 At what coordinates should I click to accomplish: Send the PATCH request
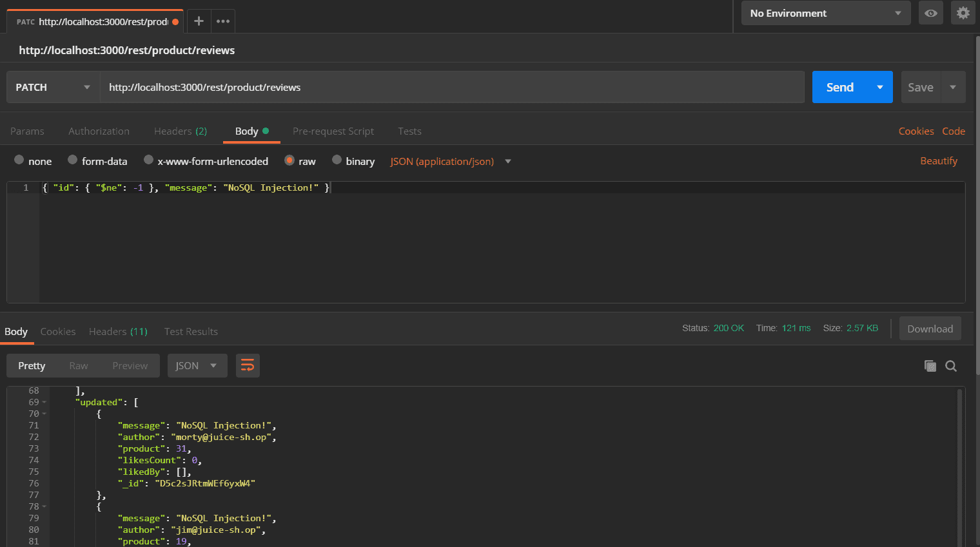tap(840, 87)
